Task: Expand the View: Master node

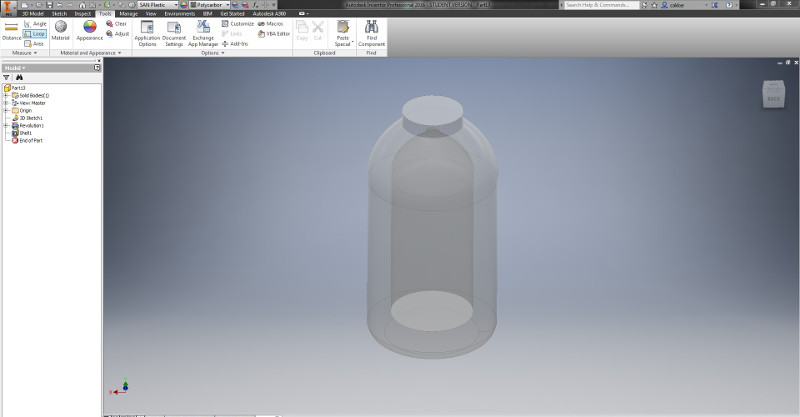Action: tap(6, 103)
